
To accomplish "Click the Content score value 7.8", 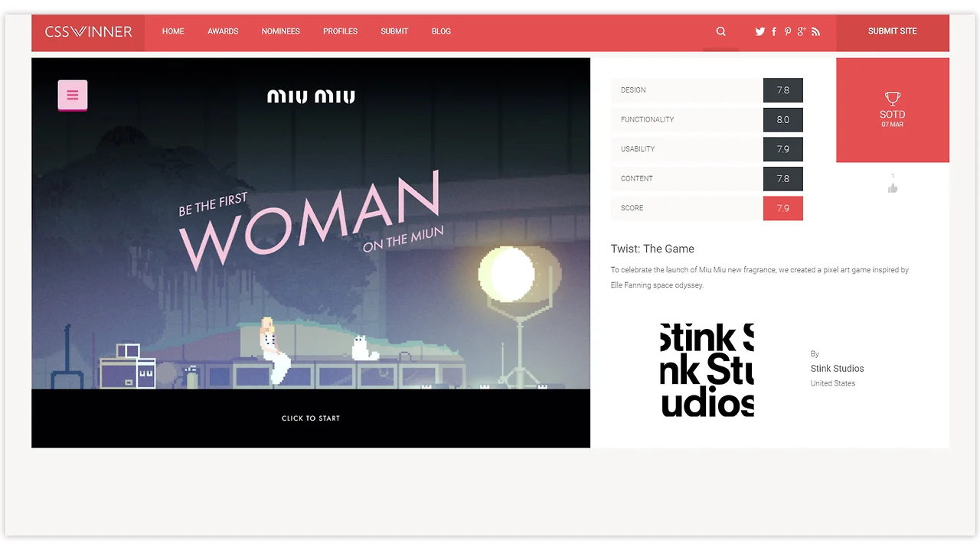I will [x=783, y=178].
